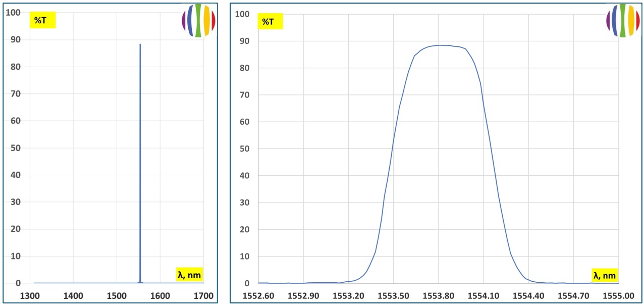Click the 1554.40 x-axis tick label

click(x=528, y=295)
